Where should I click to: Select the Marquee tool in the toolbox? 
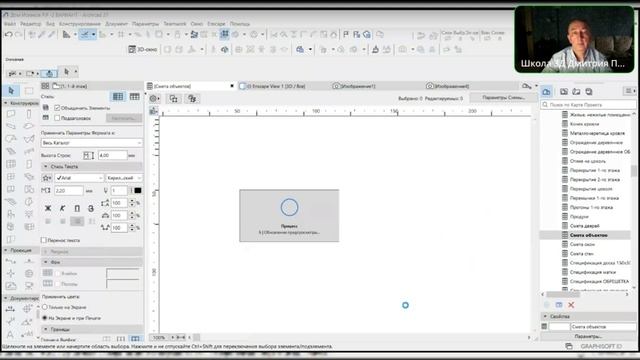point(29,90)
